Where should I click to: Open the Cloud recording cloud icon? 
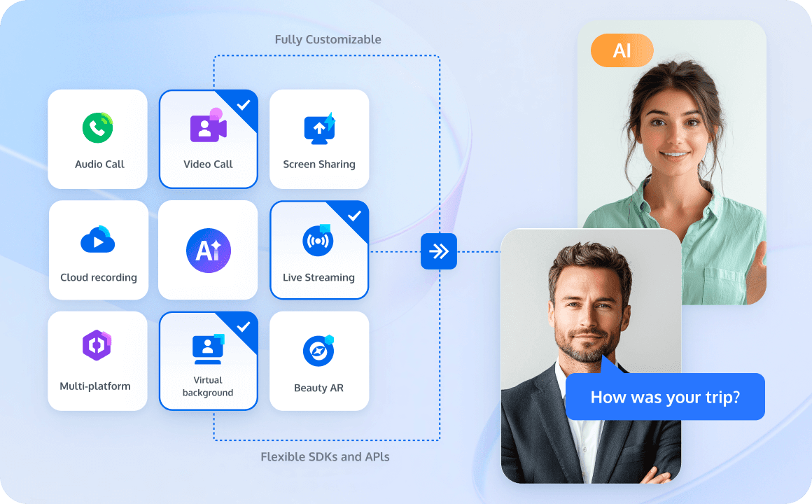point(98,239)
